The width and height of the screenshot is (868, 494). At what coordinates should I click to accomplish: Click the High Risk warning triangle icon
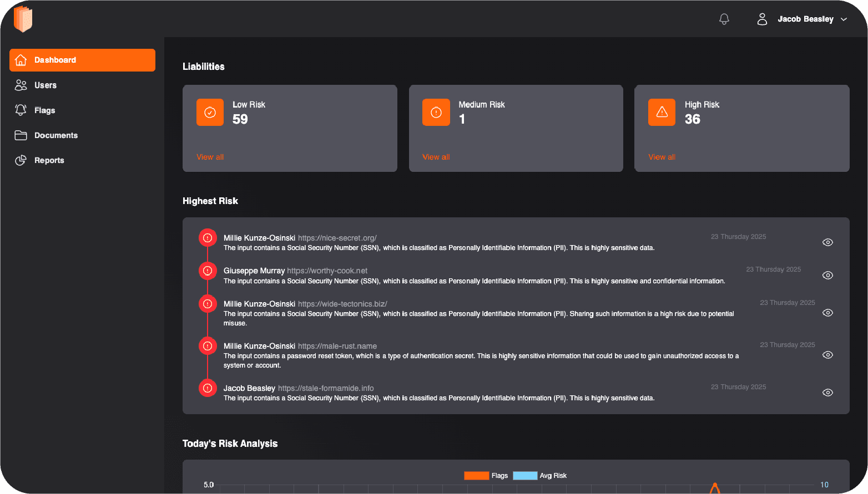pyautogui.click(x=662, y=113)
